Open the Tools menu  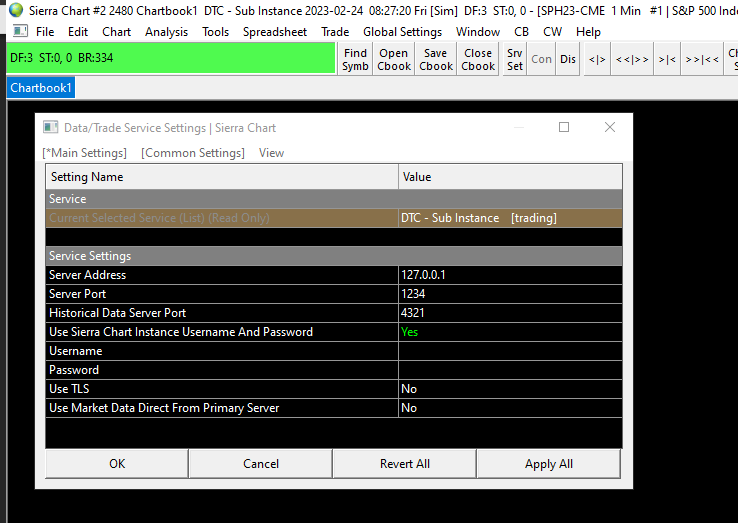point(216,32)
